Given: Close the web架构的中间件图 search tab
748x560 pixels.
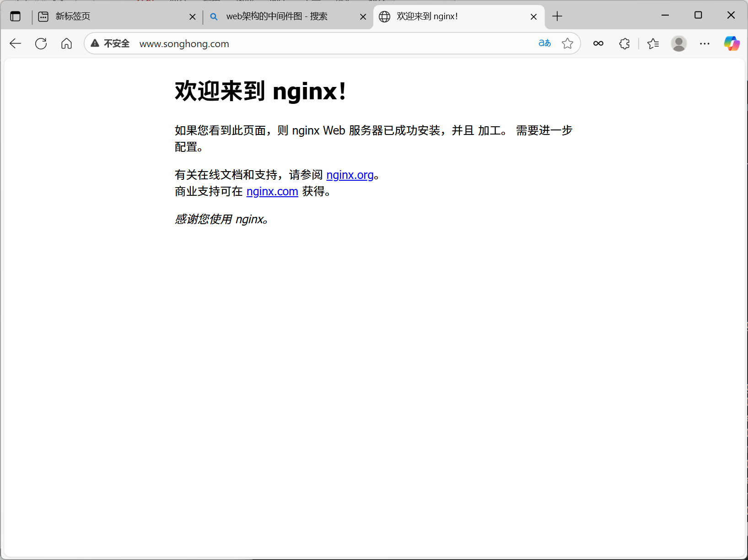Looking at the screenshot, I should coord(363,17).
